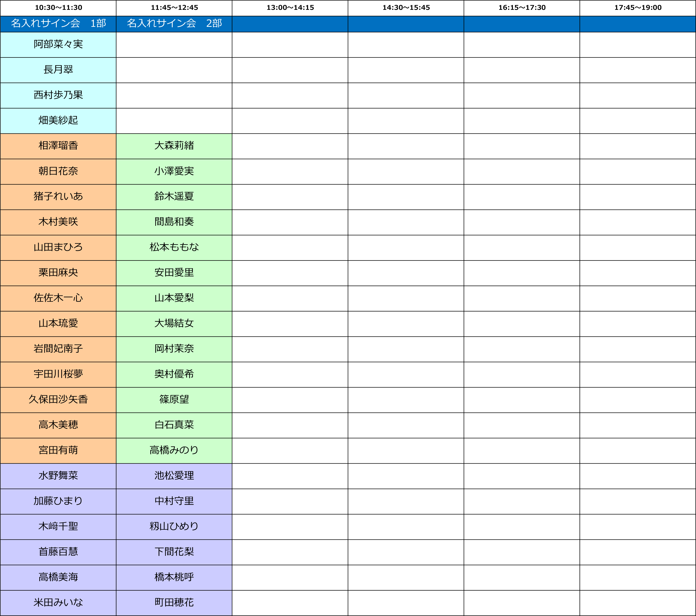Select the 阿部菜々実 cell
The width and height of the screenshot is (696, 616).
(x=58, y=44)
